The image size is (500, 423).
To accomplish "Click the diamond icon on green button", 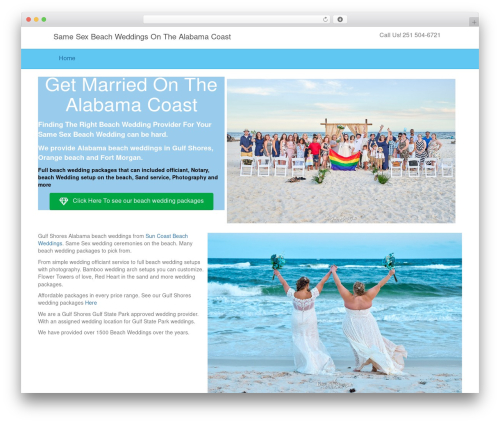I will tap(64, 201).
